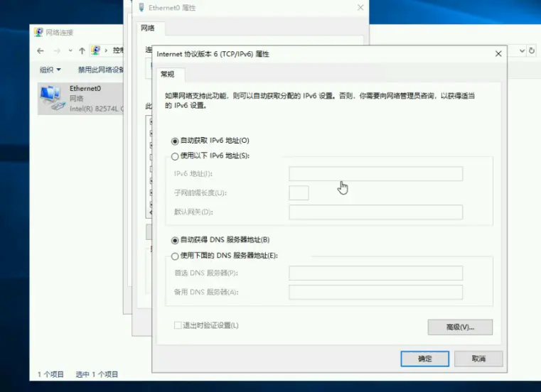Click the 确定 button

pos(424,359)
